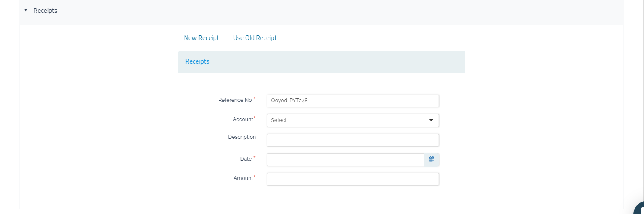Collapse the Receipts section triangle

(26, 10)
